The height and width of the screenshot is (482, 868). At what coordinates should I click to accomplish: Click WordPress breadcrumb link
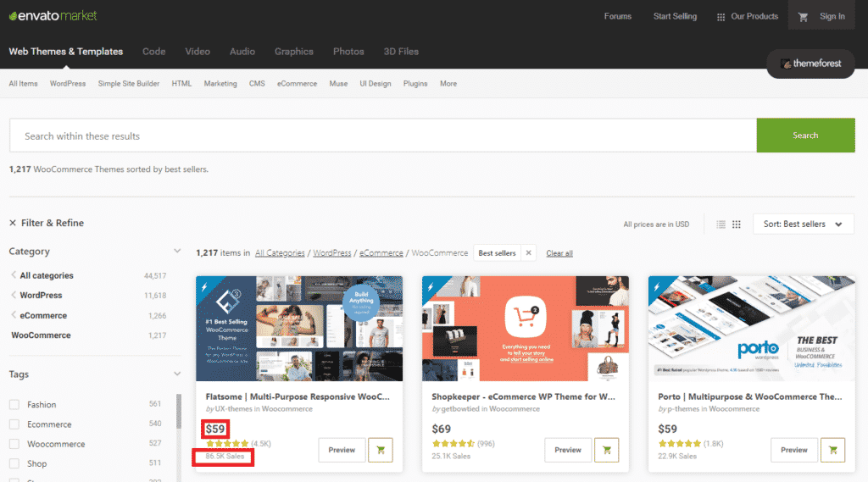(x=331, y=253)
